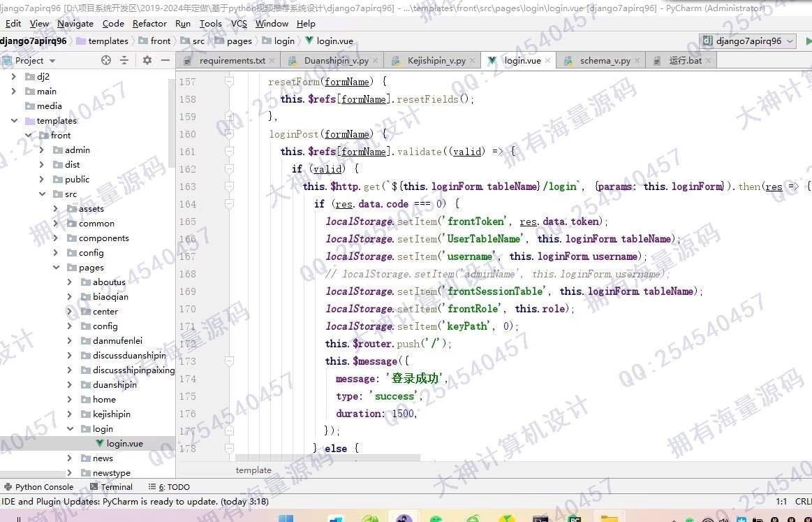Open the Code menu
Viewport: 812px width, 522px height.
pos(113,23)
